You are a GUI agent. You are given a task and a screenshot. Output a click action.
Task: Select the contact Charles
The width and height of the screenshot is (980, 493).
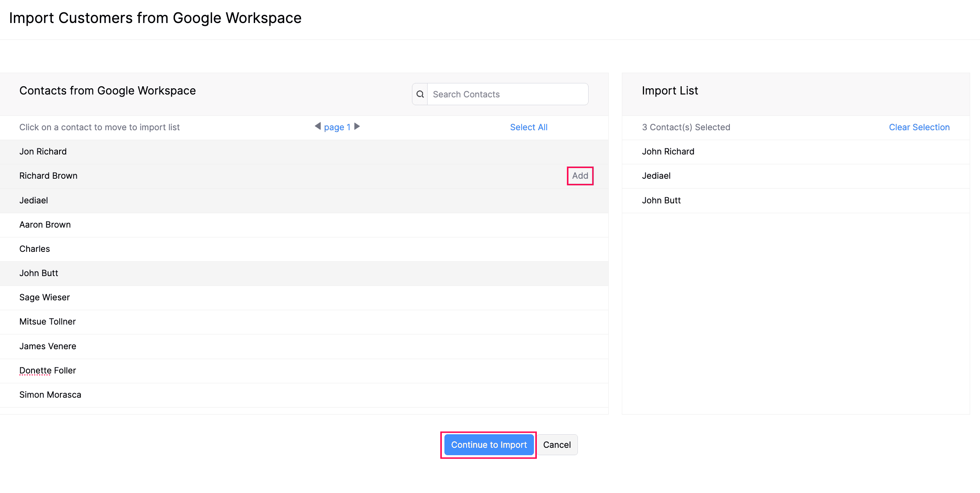[35, 249]
